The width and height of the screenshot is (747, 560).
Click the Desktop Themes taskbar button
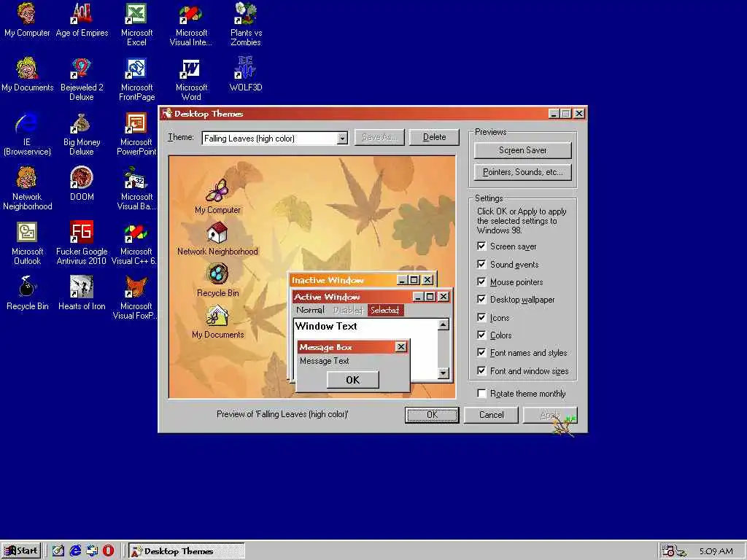(x=186, y=551)
